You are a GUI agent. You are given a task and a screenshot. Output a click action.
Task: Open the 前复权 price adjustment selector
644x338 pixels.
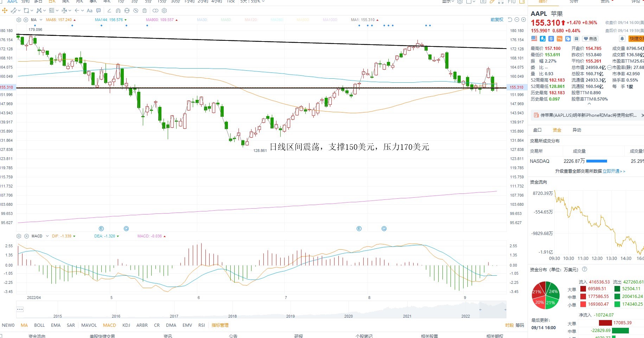[497, 20]
